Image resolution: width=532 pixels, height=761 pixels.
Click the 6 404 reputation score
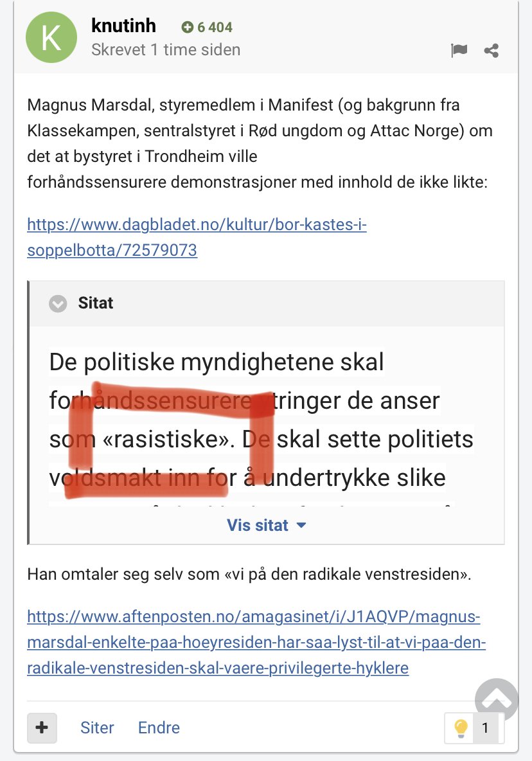(215, 28)
